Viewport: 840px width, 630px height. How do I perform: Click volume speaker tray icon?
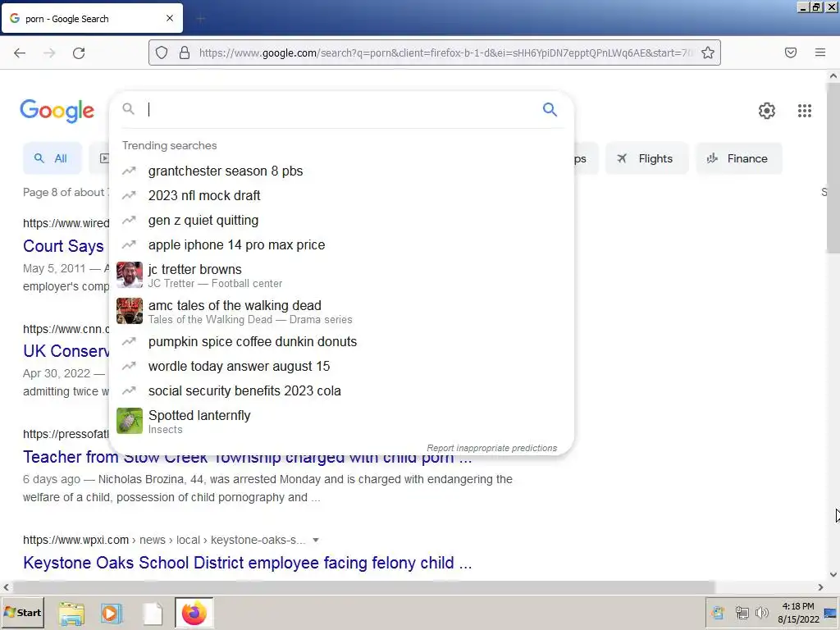(x=761, y=612)
